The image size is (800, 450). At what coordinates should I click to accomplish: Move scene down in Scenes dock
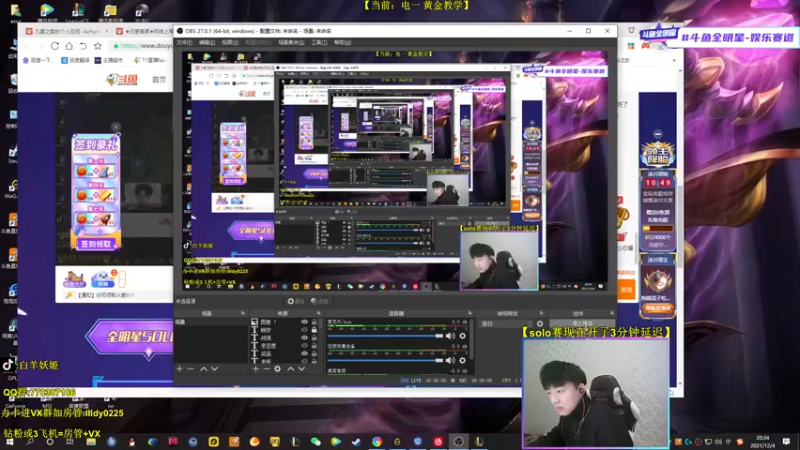pyautogui.click(x=214, y=368)
